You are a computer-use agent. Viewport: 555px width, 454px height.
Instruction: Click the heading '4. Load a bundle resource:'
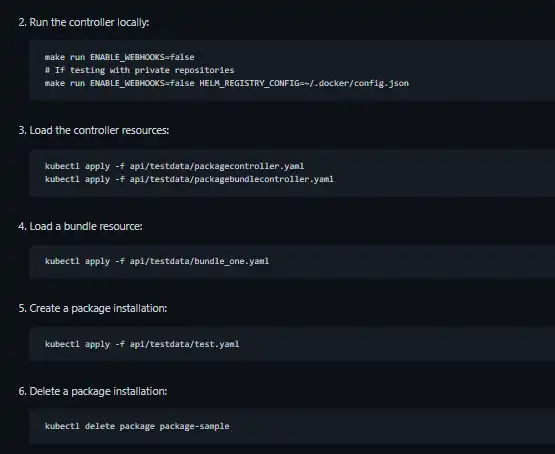[x=80, y=226]
